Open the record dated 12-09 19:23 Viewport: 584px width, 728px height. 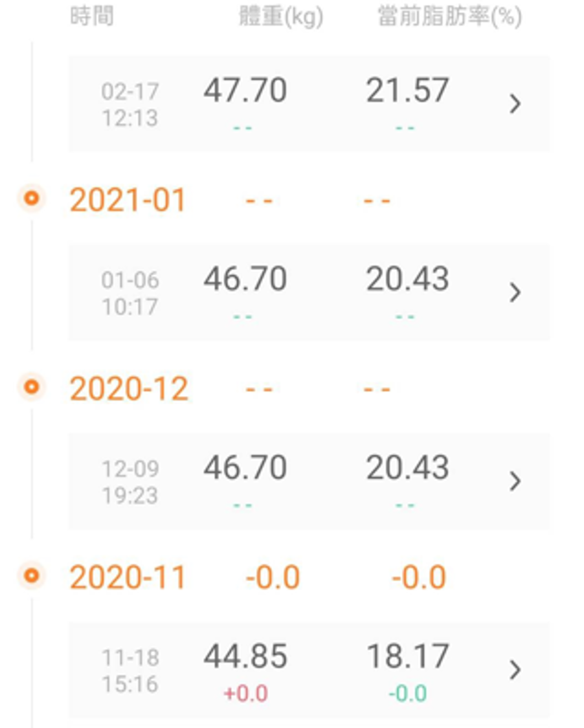pyautogui.click(x=309, y=481)
